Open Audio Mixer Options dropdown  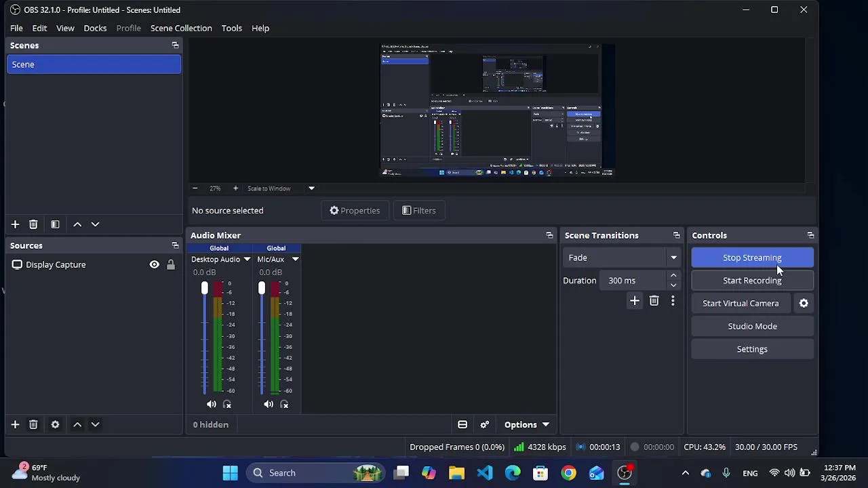click(x=526, y=425)
